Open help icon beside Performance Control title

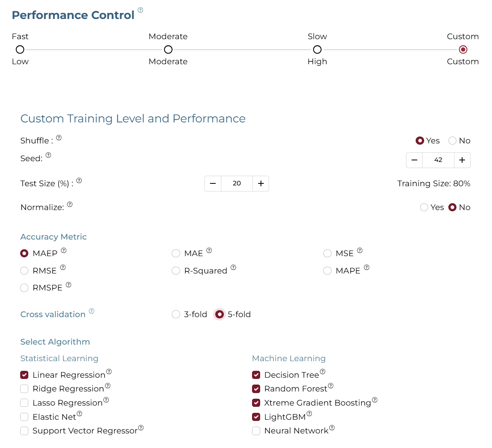(x=140, y=10)
